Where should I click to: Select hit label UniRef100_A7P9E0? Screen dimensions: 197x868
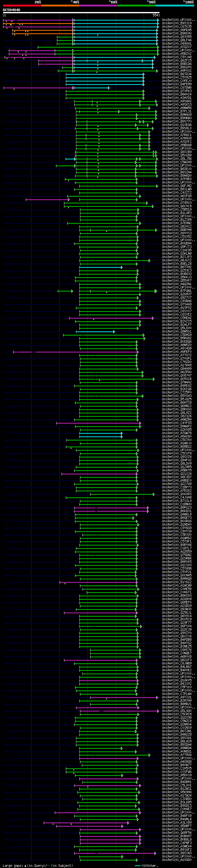177,179
